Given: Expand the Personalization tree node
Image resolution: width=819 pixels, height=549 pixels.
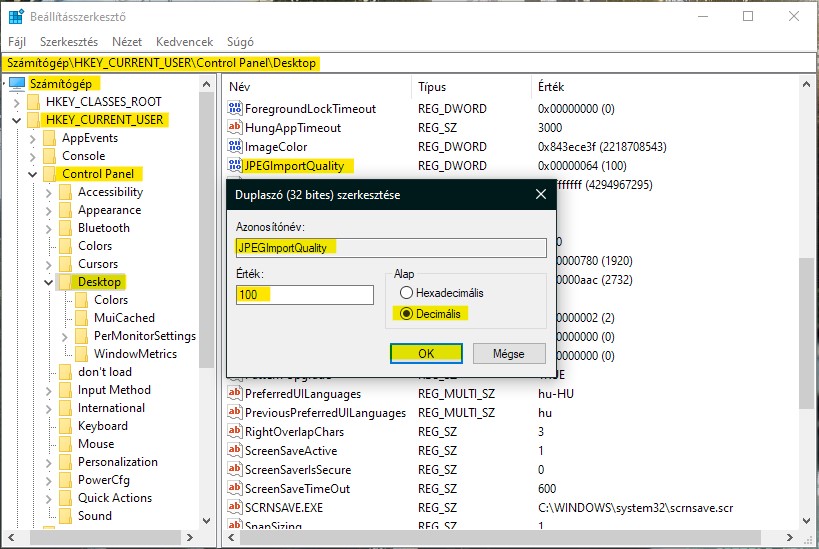Looking at the screenshot, I should pyautogui.click(x=49, y=463).
